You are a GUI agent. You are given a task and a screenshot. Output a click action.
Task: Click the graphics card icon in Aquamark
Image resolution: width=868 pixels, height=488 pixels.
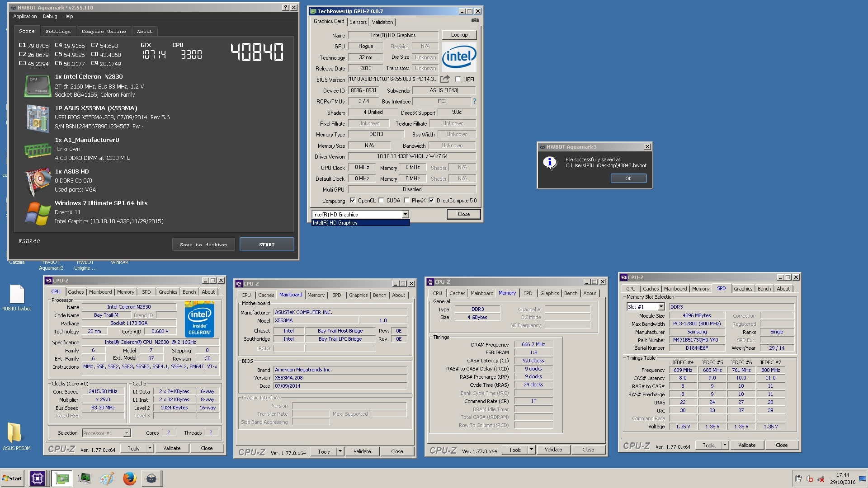coord(37,181)
